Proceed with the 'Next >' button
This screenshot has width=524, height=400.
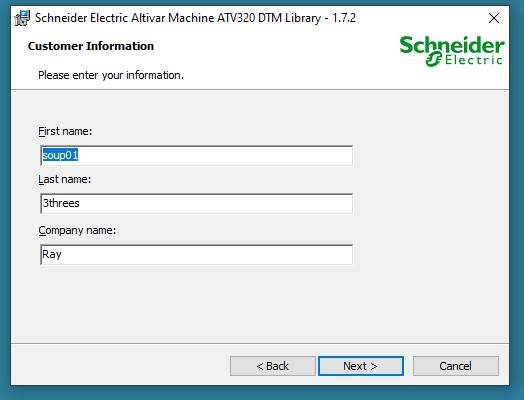[x=361, y=366]
